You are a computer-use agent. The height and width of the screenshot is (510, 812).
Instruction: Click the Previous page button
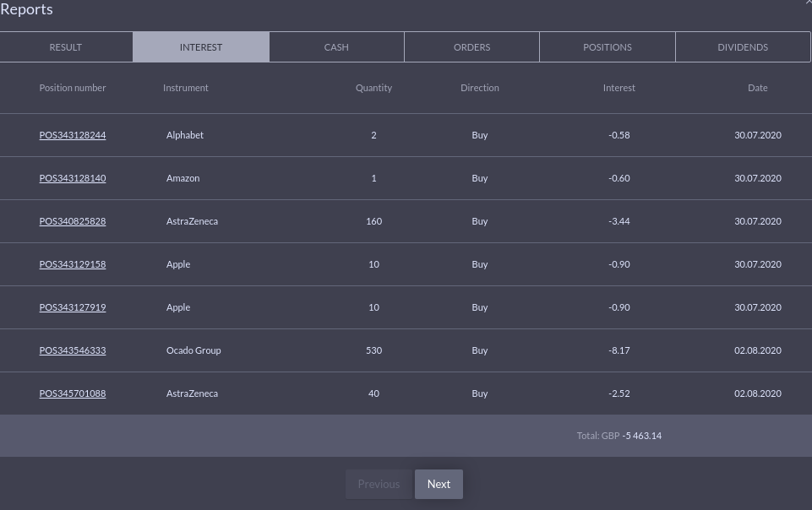[379, 484]
